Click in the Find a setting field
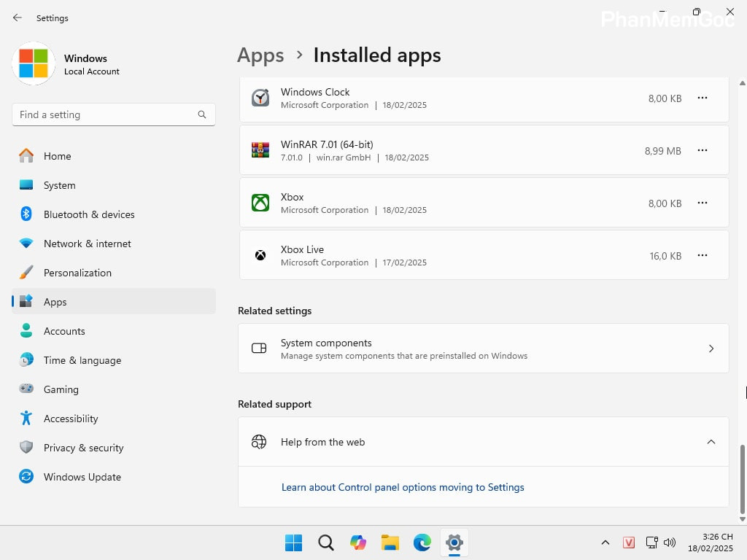Screen dimensions: 747x560 (106, 114)
